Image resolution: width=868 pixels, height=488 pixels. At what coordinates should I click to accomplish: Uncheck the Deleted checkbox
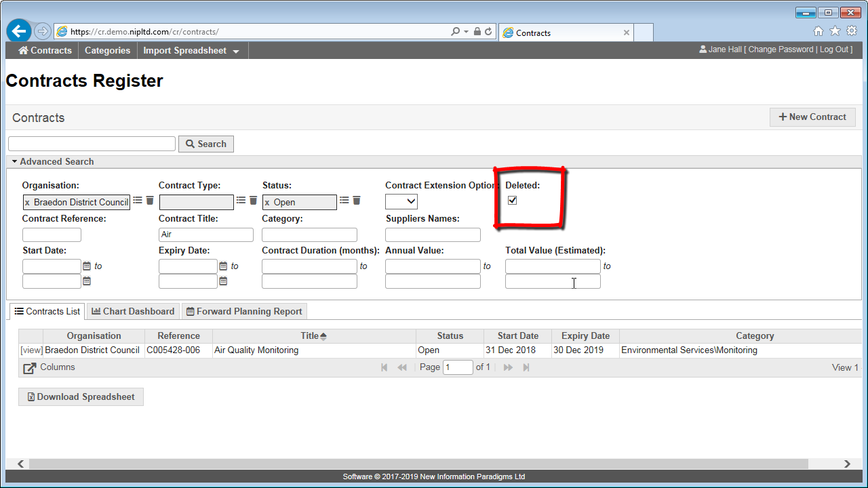[513, 201]
